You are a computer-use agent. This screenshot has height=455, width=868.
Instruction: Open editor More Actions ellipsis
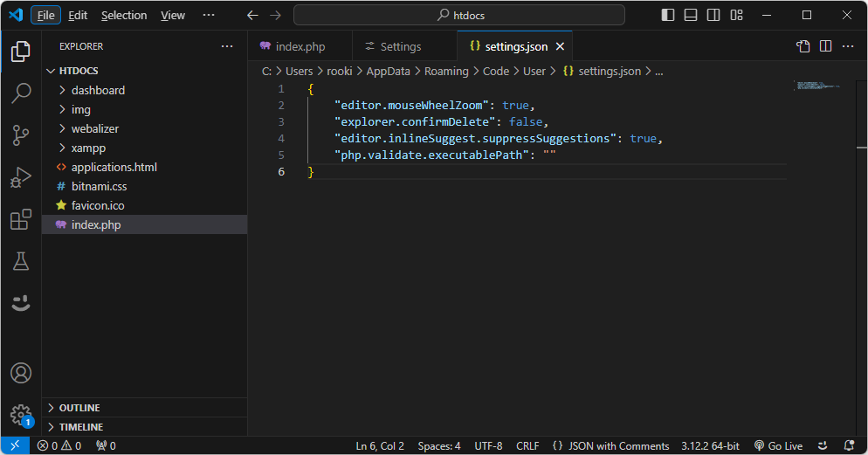(848, 46)
